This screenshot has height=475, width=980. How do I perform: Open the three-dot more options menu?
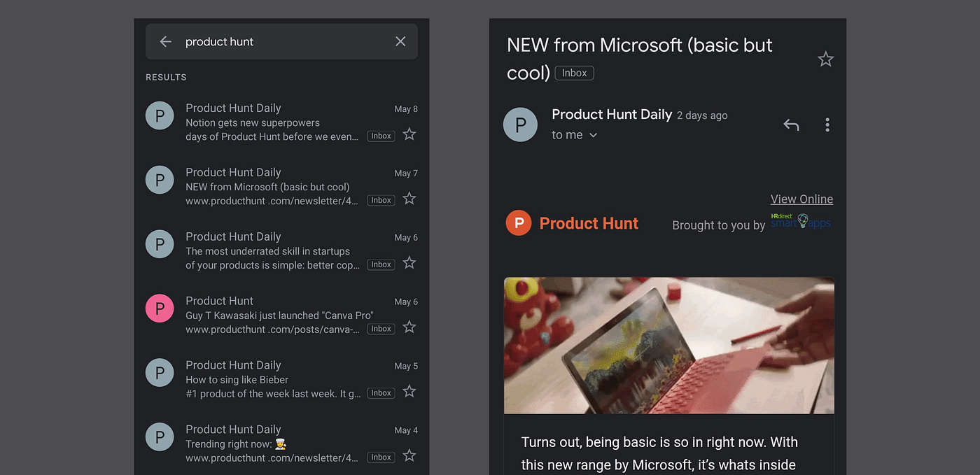[x=827, y=125]
